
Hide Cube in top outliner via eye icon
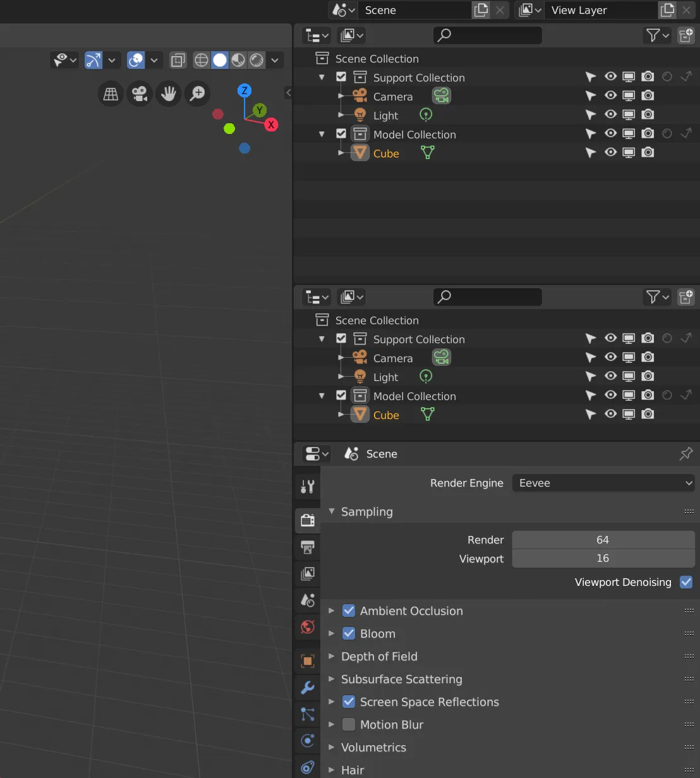pyautogui.click(x=610, y=152)
